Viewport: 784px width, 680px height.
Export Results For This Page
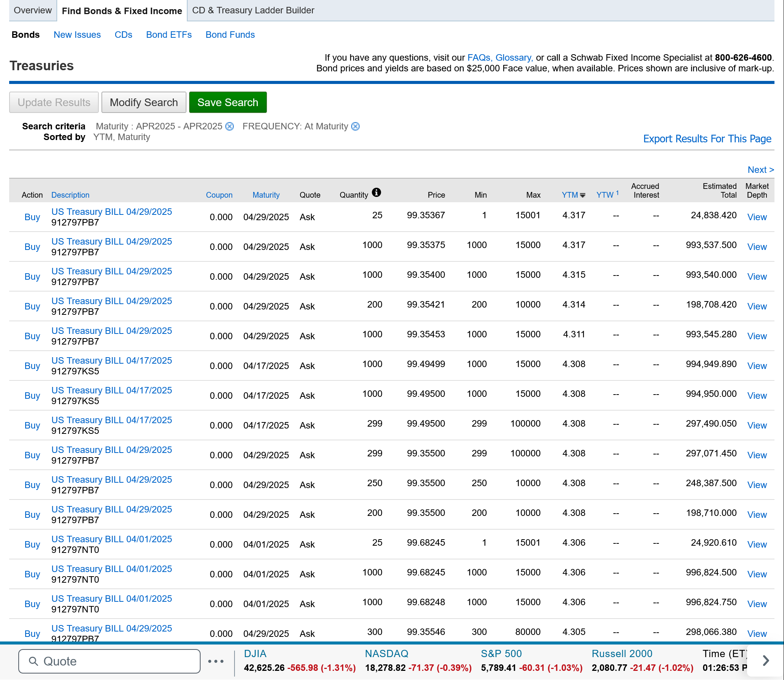pyautogui.click(x=707, y=139)
